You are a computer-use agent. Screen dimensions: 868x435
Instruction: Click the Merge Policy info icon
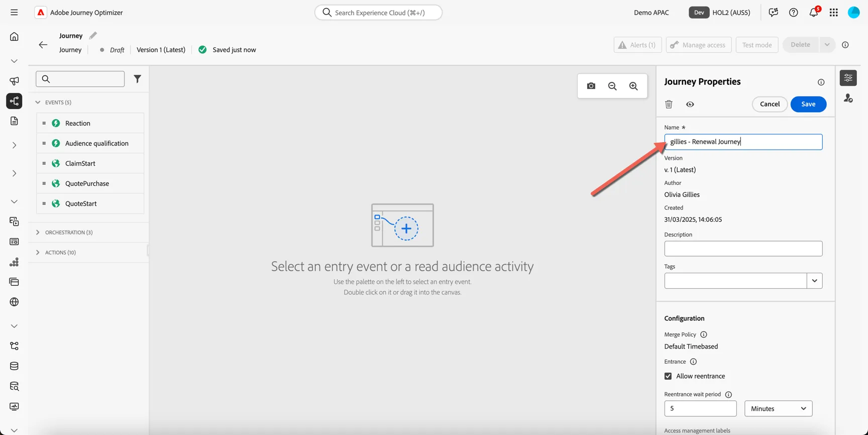704,335
